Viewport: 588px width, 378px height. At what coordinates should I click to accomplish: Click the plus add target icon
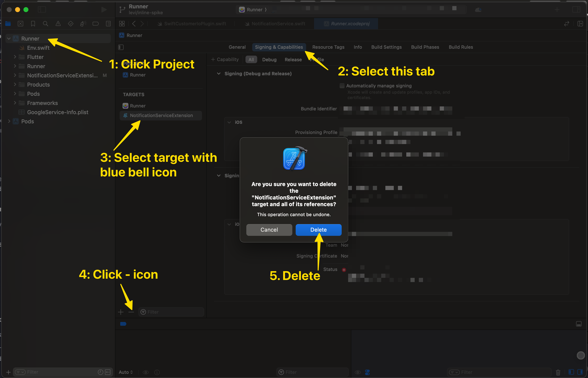[121, 312]
